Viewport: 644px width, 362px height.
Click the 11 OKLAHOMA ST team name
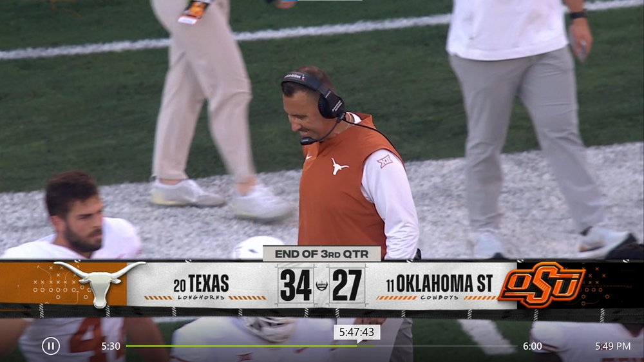coord(439,283)
